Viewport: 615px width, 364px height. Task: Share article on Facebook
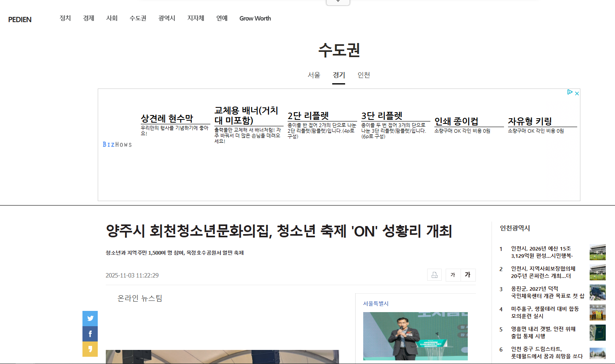tap(90, 334)
